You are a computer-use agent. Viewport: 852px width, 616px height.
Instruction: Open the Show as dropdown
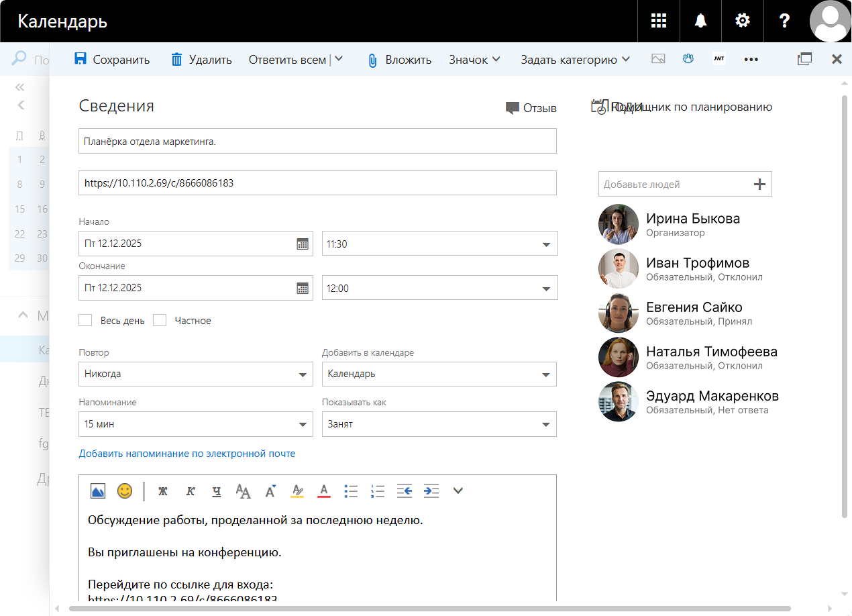pos(439,424)
